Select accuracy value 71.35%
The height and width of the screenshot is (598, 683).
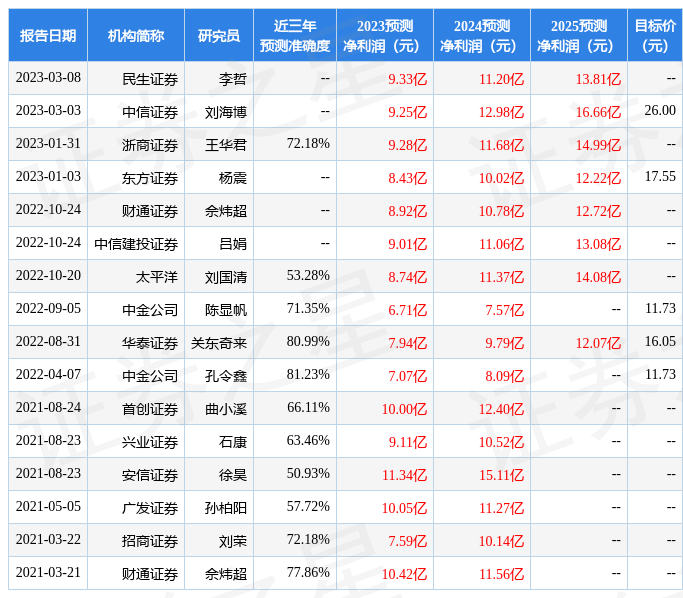click(308, 308)
